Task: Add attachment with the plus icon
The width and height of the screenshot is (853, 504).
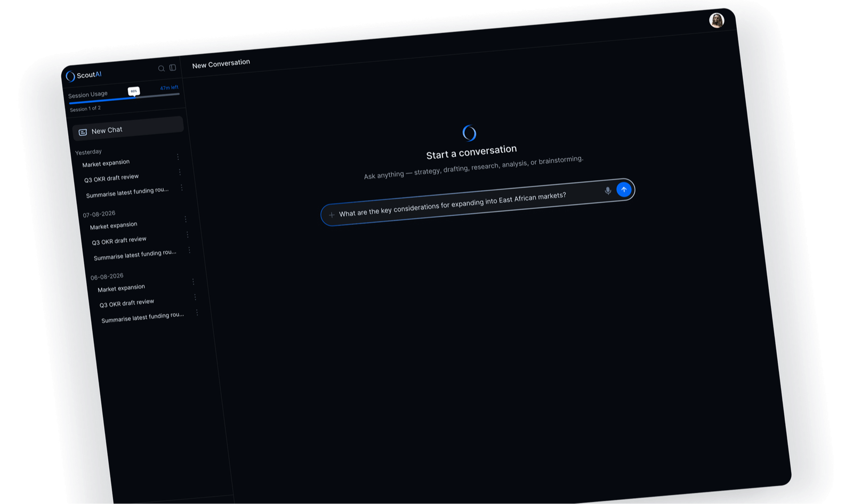Action: point(332,215)
